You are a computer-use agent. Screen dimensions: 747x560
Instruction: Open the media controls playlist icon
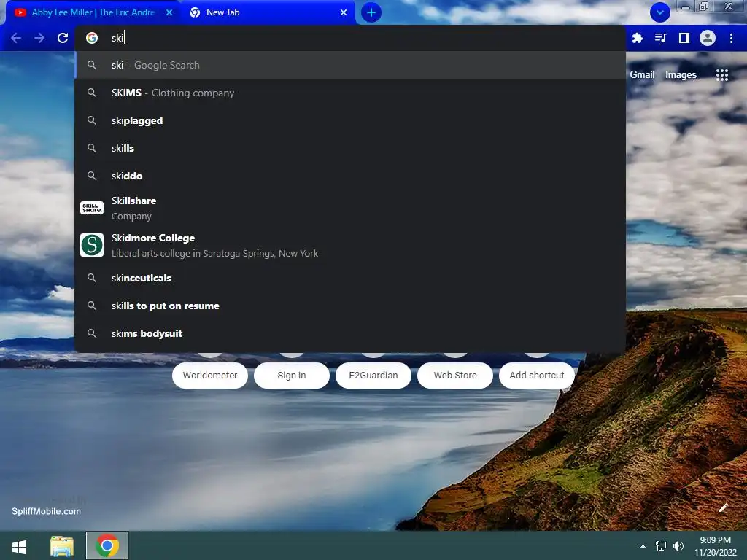point(661,38)
